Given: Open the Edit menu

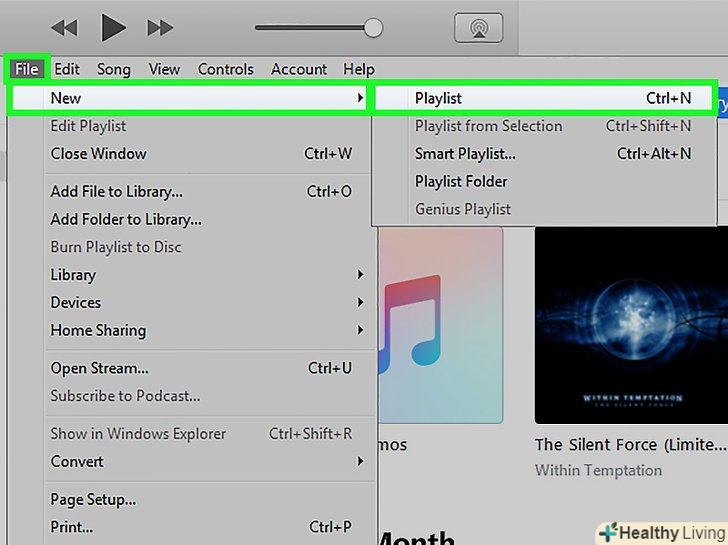Looking at the screenshot, I should click(x=67, y=69).
